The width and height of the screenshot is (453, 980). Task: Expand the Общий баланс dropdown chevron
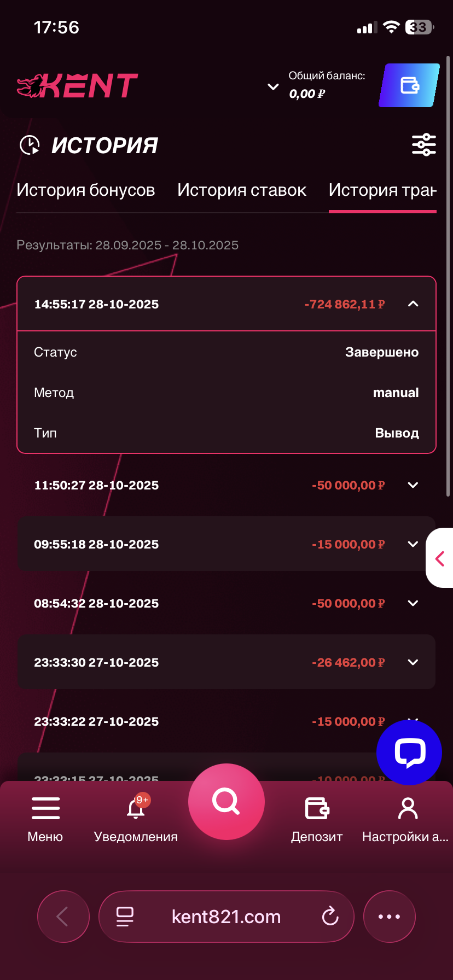pyautogui.click(x=273, y=86)
